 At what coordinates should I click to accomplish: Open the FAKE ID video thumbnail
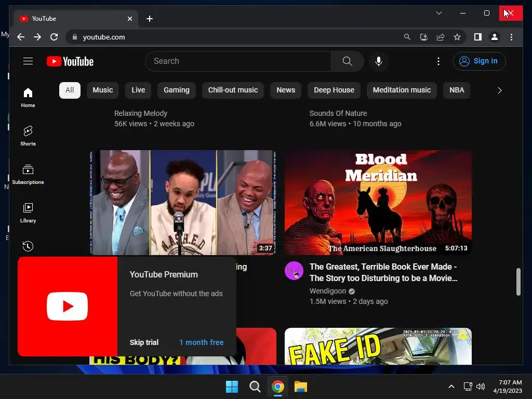pos(378,346)
